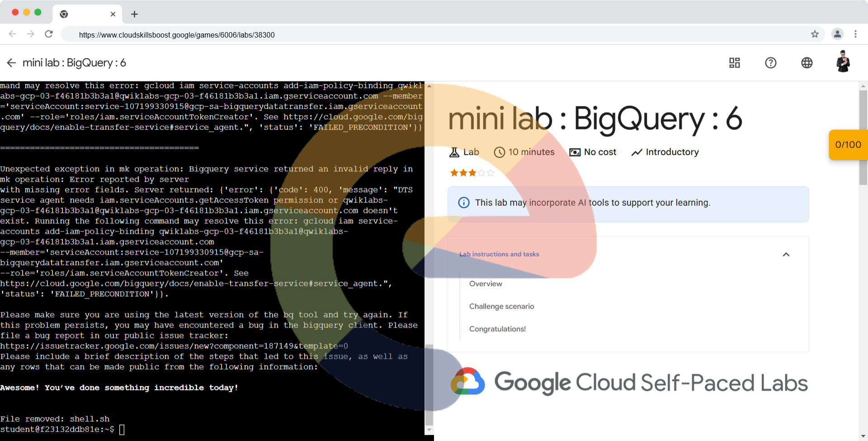Click the terminal prompt cursor

click(122, 430)
